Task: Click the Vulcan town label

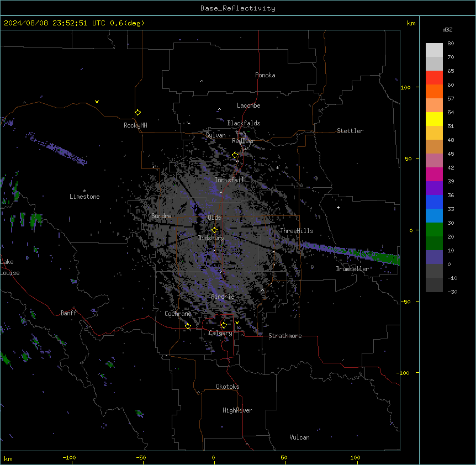Action: (300, 437)
